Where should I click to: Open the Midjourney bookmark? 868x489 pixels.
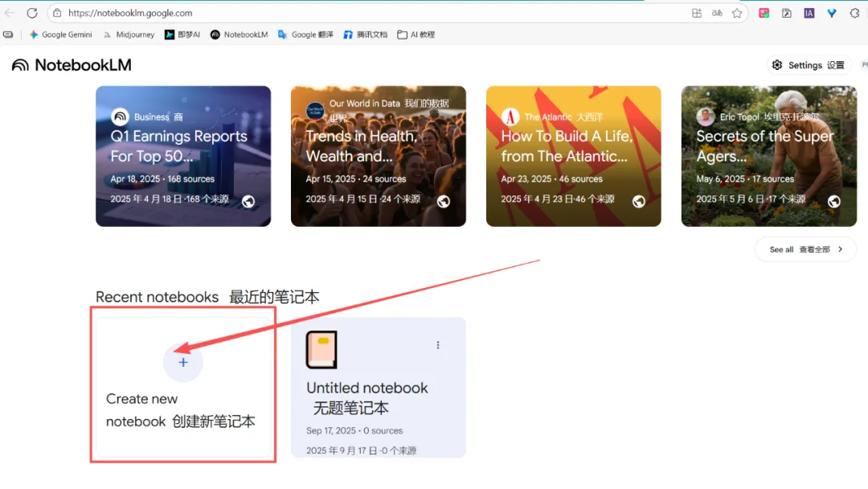click(x=129, y=35)
